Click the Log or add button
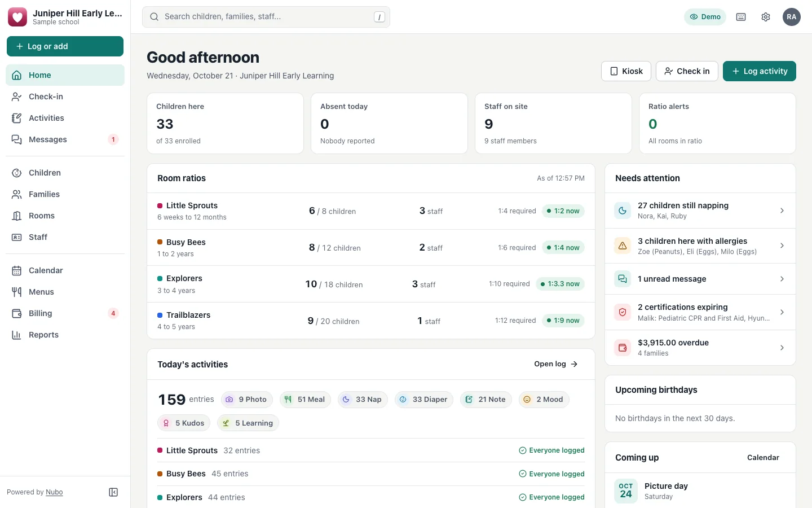812x508 pixels. (65, 46)
